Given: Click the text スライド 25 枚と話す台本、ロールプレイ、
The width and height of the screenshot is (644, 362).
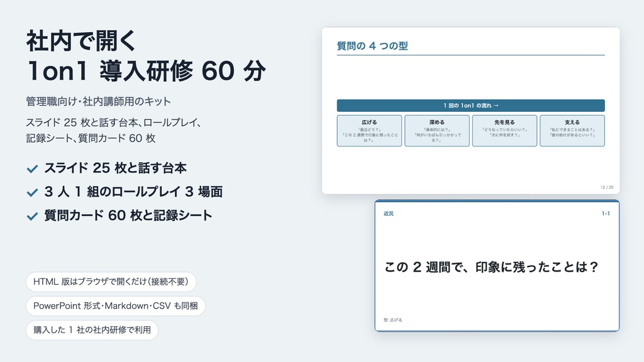Looking at the screenshot, I should click(x=113, y=123).
